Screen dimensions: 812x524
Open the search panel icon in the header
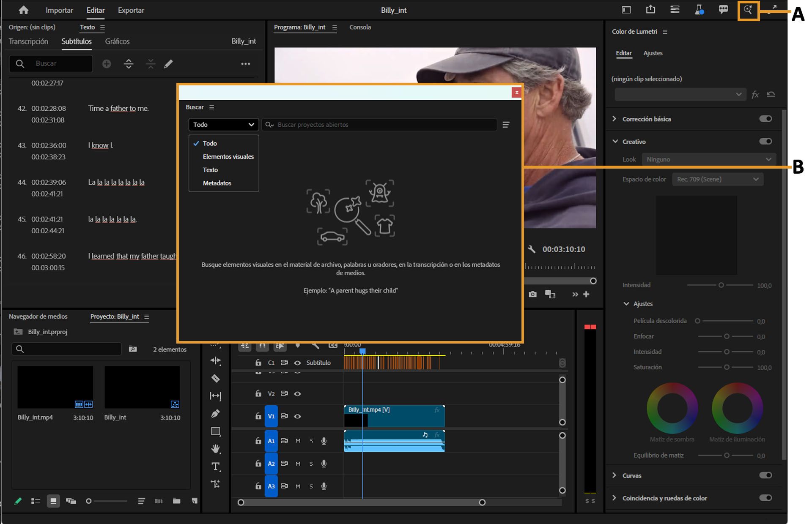pos(748,10)
